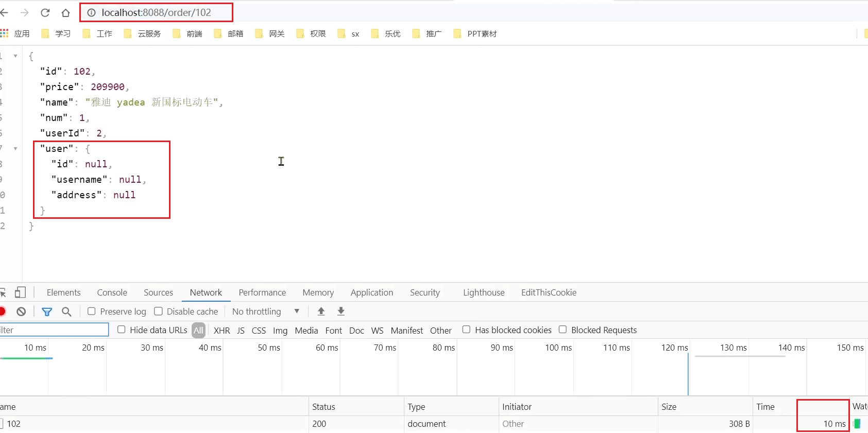This screenshot has height=433, width=868.
Task: Click the import HAR upload arrow
Action: (x=321, y=311)
